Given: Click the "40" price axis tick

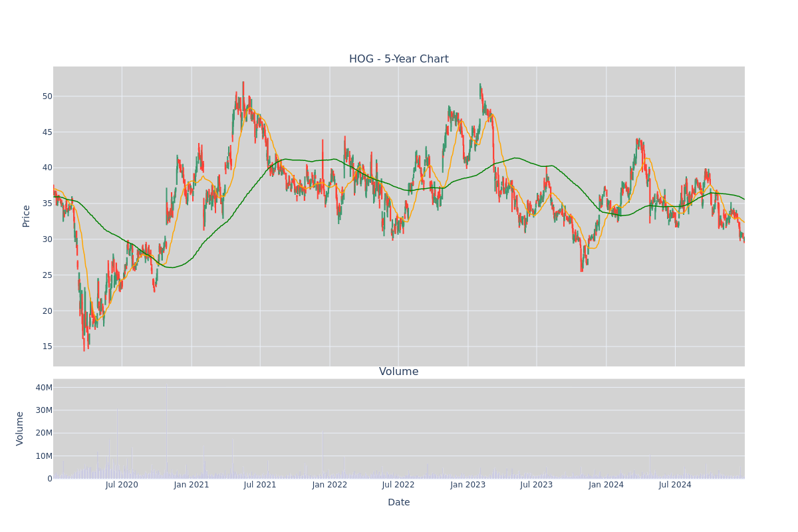Looking at the screenshot, I should pos(47,168).
